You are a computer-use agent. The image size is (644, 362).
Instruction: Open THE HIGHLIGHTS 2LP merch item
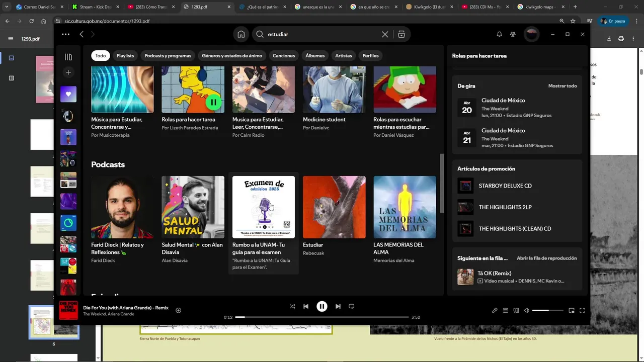(x=517, y=207)
